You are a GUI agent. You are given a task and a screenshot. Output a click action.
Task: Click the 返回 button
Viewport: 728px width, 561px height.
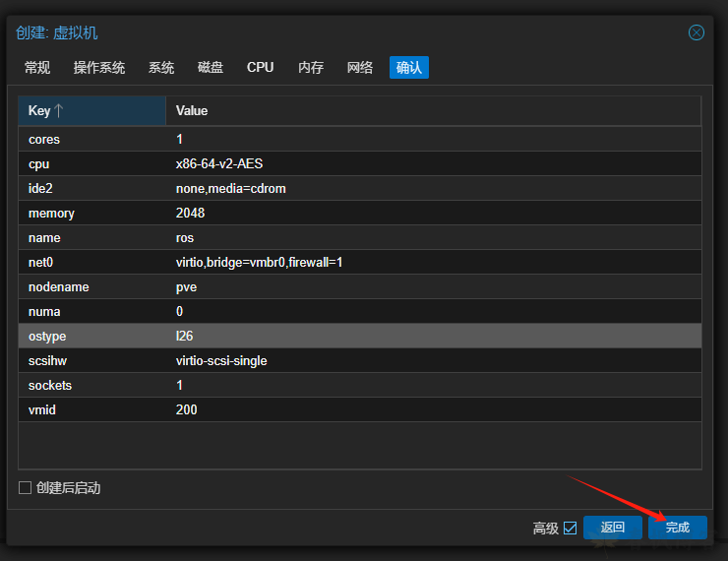pos(613,528)
